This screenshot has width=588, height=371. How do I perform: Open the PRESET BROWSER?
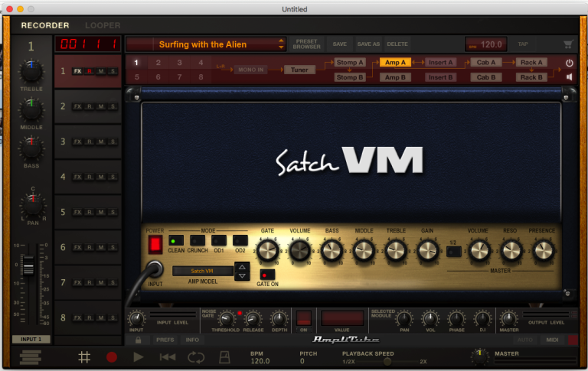(x=306, y=44)
